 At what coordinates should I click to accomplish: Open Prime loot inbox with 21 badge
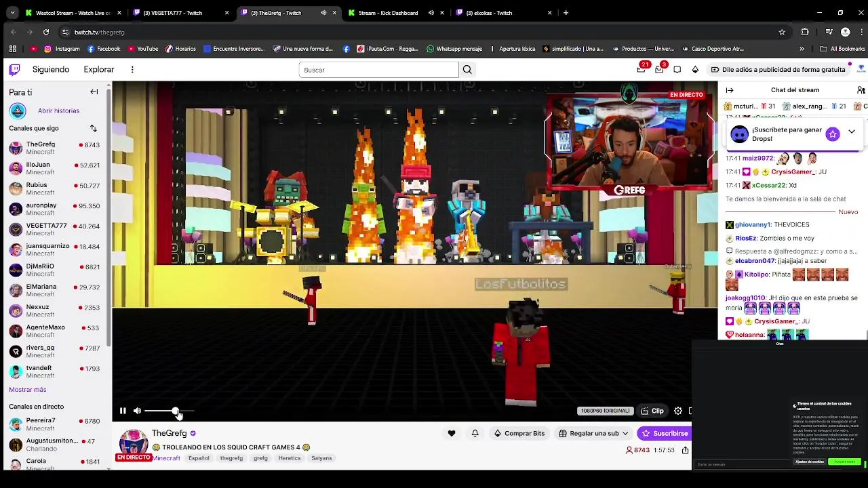[641, 69]
